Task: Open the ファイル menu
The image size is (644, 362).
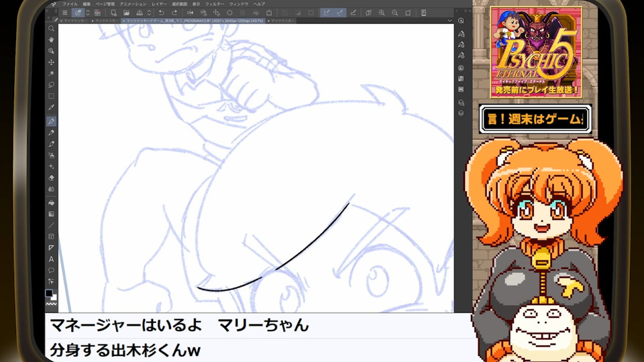Action: [70, 4]
